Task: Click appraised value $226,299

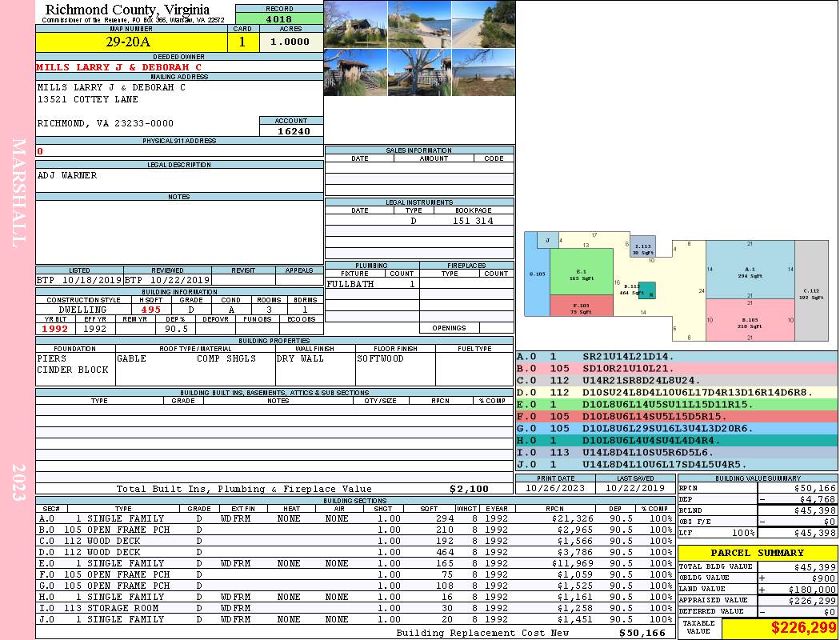Action: point(812,601)
